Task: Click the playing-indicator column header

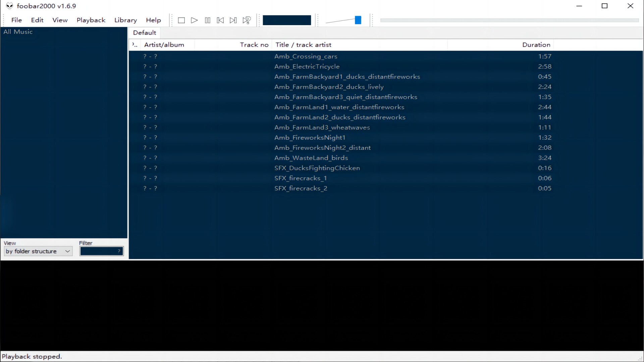Action: point(135,45)
